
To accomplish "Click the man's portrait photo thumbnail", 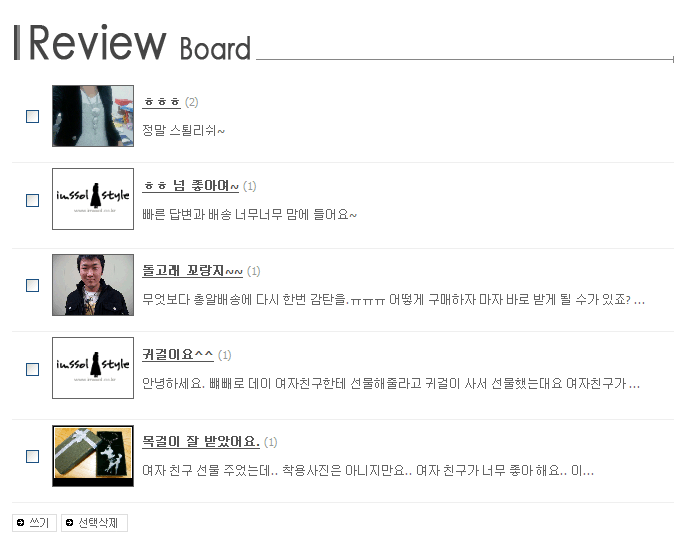I will [x=93, y=285].
